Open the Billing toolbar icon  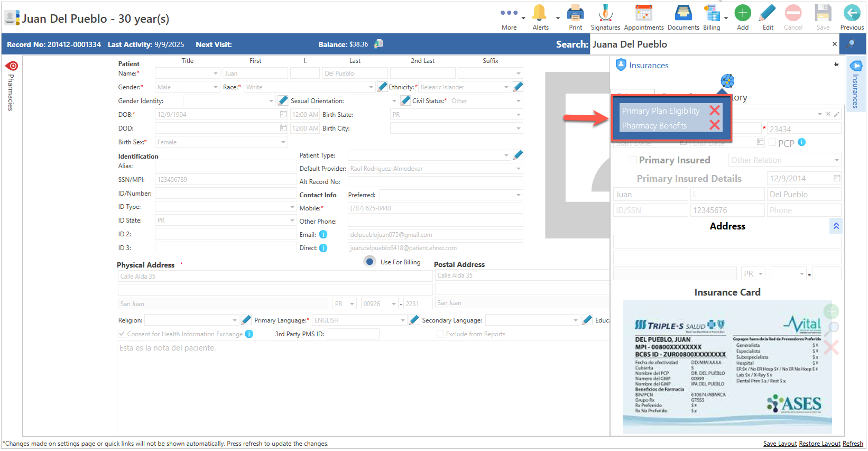pyautogui.click(x=712, y=17)
